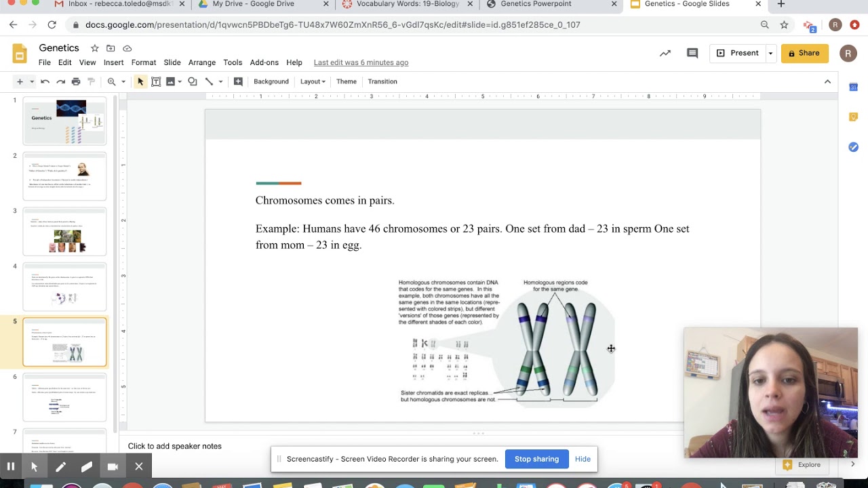Open the line type dropdown arrow
The height and width of the screenshot is (488, 868).
pyautogui.click(x=220, y=82)
